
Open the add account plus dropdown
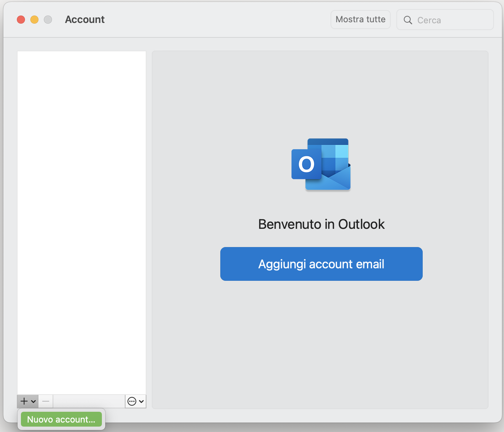pos(28,401)
